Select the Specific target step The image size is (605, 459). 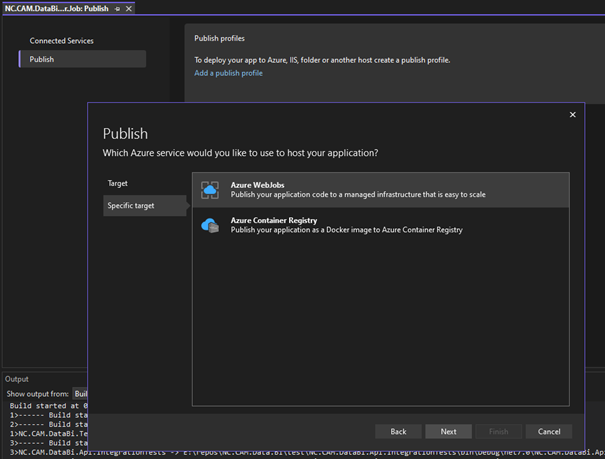[131, 205]
